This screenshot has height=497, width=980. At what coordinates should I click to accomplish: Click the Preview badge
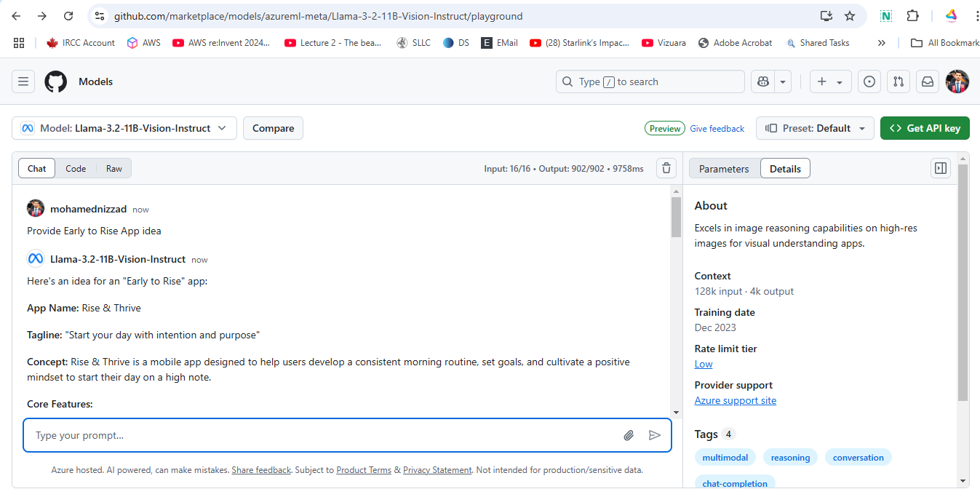pos(665,128)
